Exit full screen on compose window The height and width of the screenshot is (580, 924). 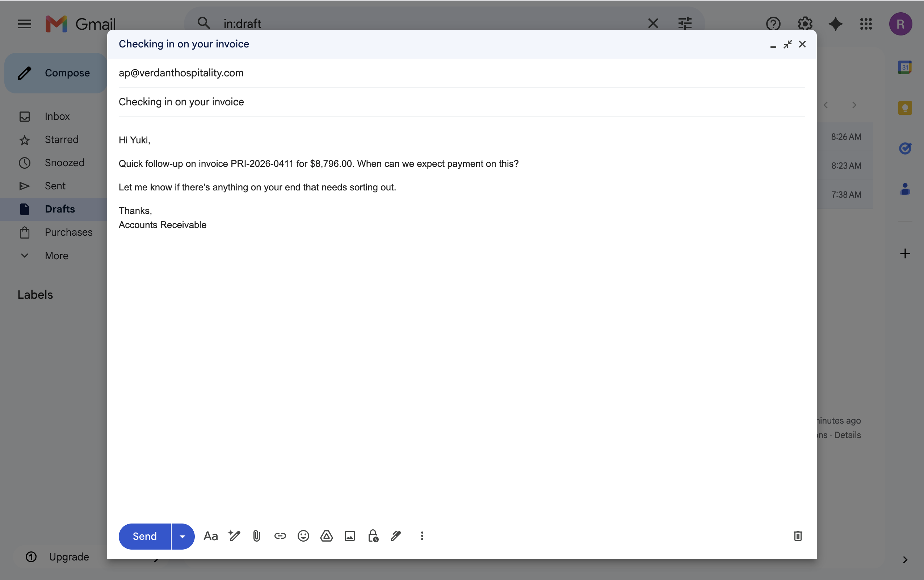[787, 45]
